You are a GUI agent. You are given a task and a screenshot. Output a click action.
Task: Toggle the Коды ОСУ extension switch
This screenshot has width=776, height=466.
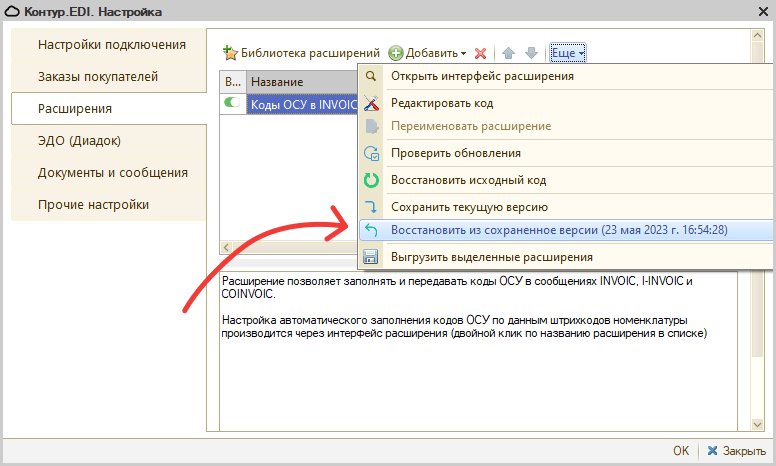[232, 102]
